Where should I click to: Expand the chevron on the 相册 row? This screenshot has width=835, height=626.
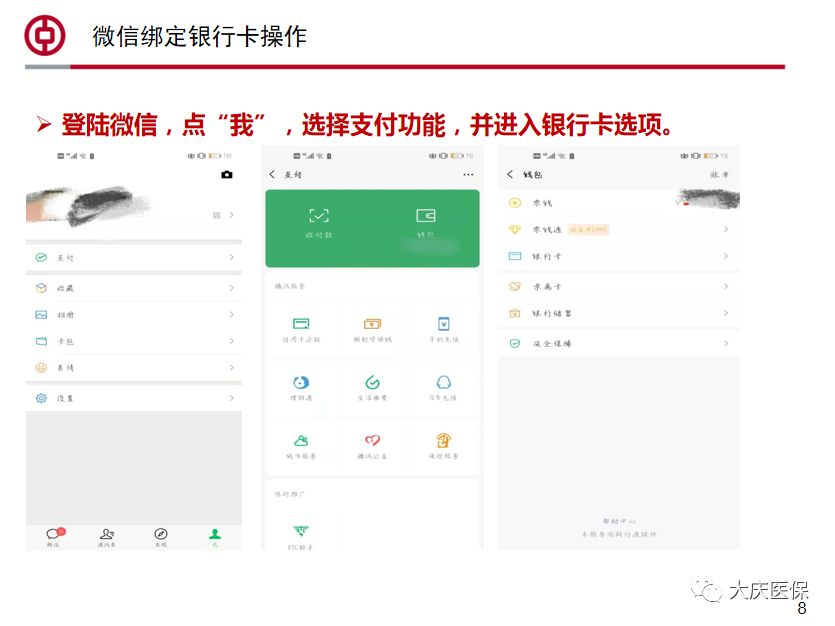click(x=232, y=315)
